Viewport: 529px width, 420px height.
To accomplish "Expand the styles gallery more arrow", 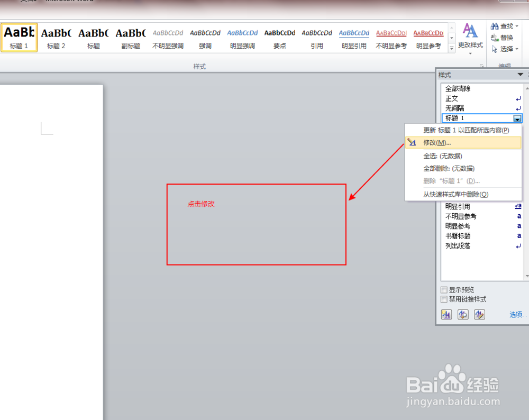I will [451, 49].
